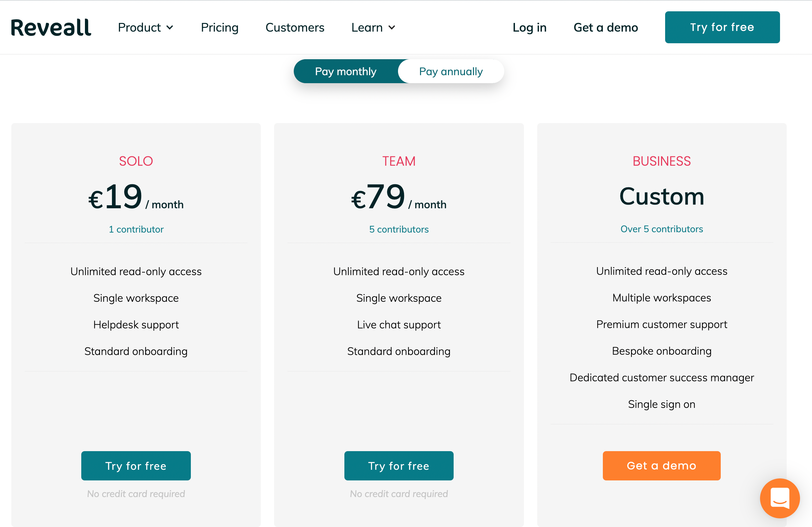The width and height of the screenshot is (812, 527).
Task: Click the TEAM plan heading
Action: (x=399, y=161)
